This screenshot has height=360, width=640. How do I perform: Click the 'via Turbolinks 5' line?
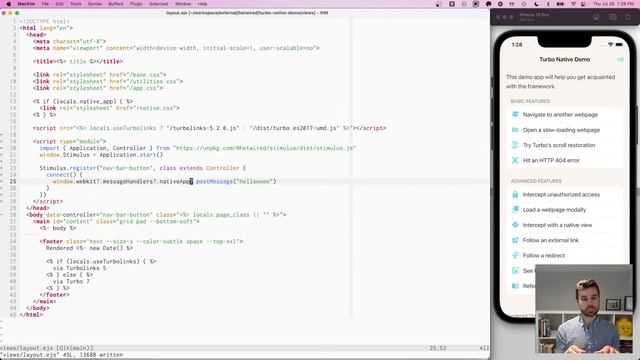[80, 268]
